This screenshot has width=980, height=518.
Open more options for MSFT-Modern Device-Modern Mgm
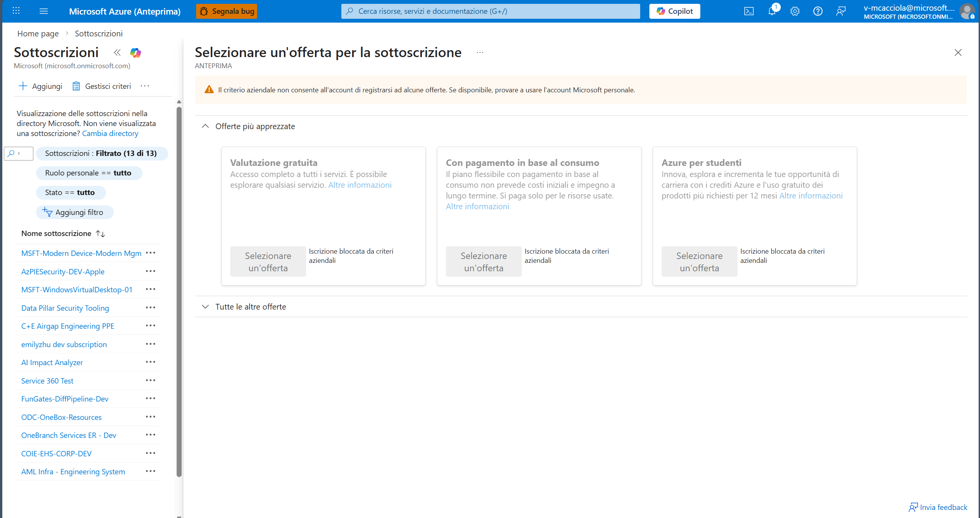tap(151, 253)
